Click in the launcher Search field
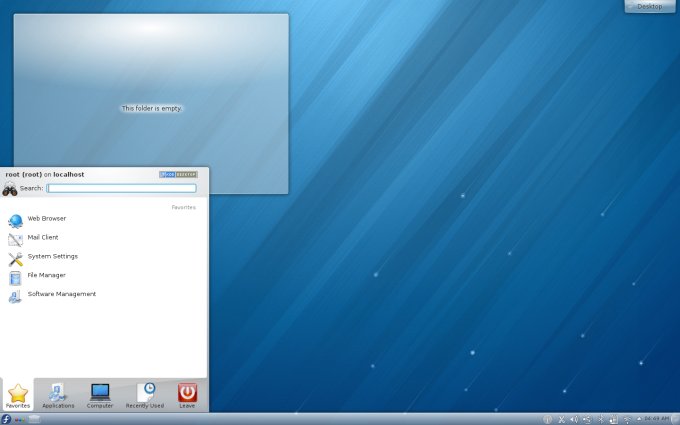 click(121, 188)
